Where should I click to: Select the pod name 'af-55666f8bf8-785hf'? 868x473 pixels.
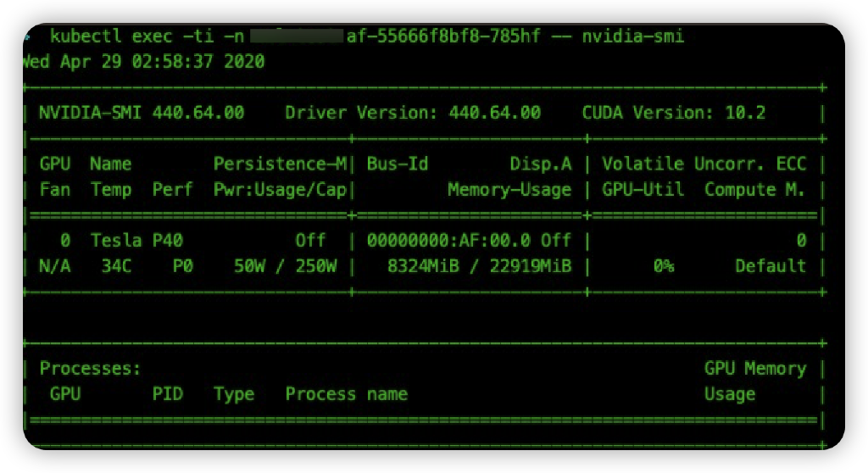(x=443, y=36)
